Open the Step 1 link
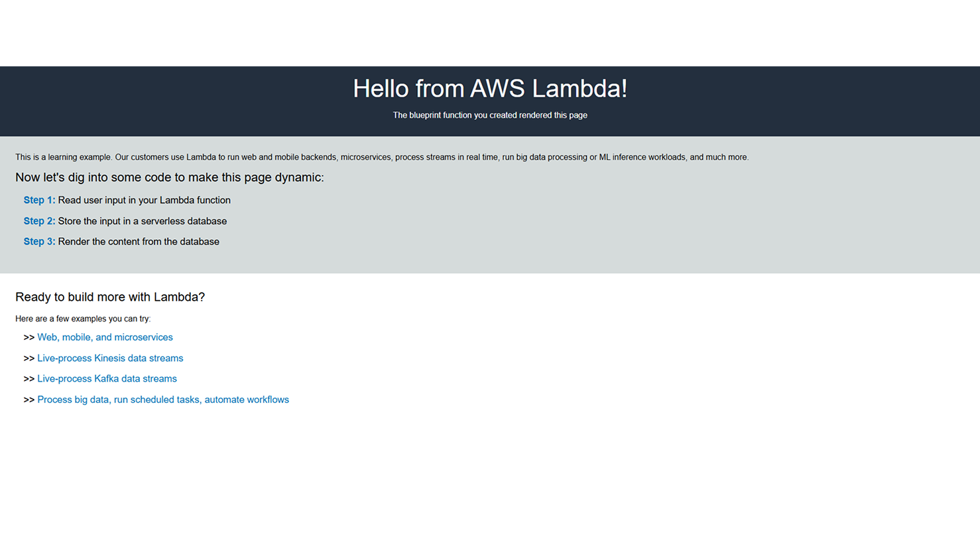This screenshot has height=550, width=980. pos(39,200)
